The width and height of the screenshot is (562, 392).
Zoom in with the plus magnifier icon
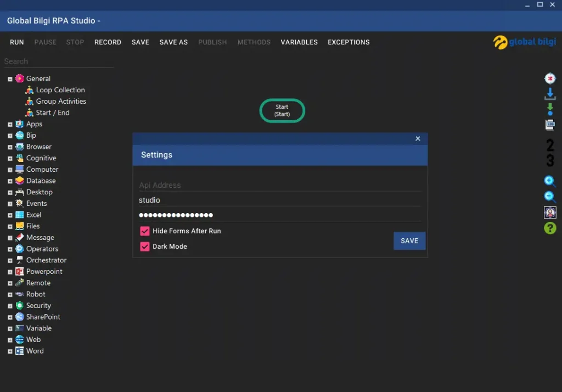[x=550, y=181]
